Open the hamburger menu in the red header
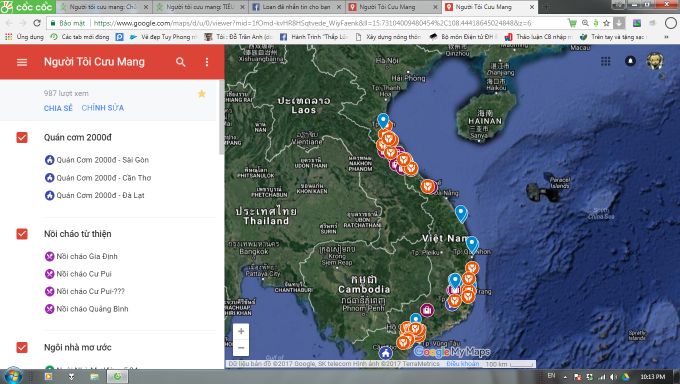The image size is (680, 384). click(x=22, y=62)
